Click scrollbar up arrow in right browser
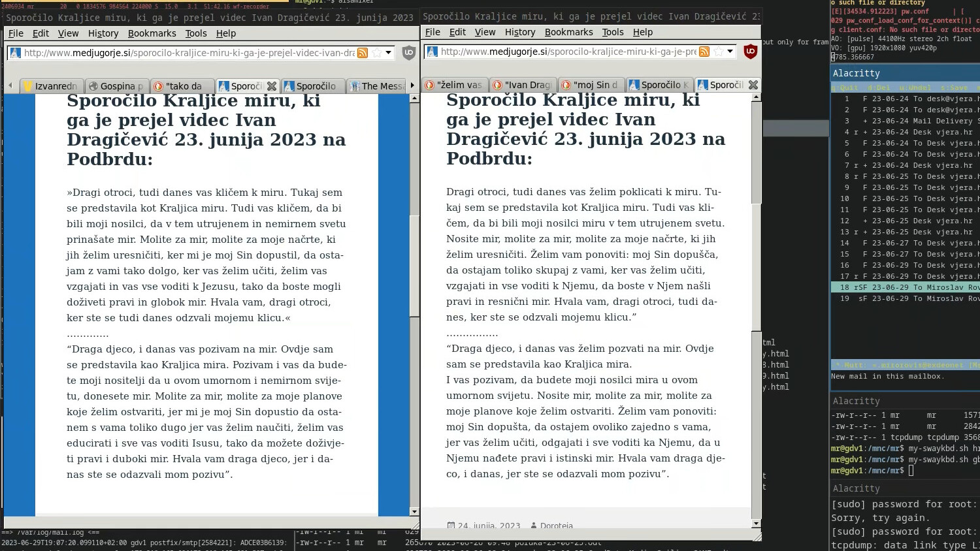 tap(756, 97)
